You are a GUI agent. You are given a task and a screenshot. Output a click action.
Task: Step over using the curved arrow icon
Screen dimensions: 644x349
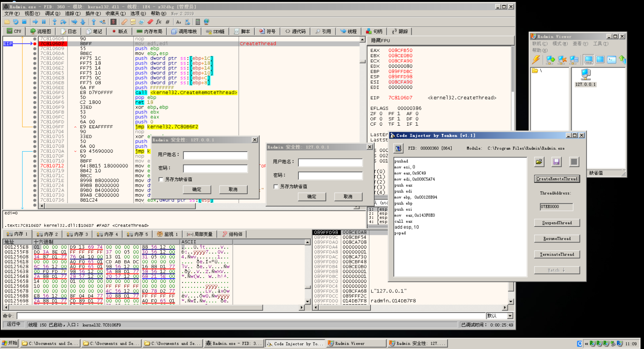point(63,22)
